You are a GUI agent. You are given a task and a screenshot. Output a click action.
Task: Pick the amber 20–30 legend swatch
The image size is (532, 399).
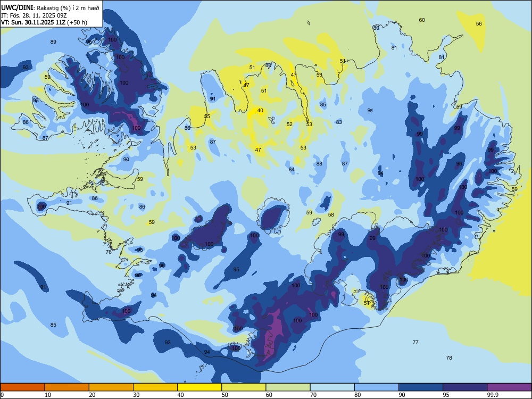pos(111,387)
